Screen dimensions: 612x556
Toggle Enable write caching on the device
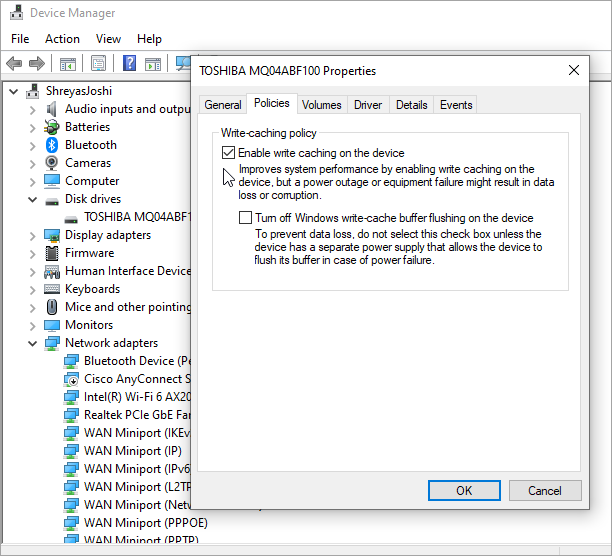[228, 153]
